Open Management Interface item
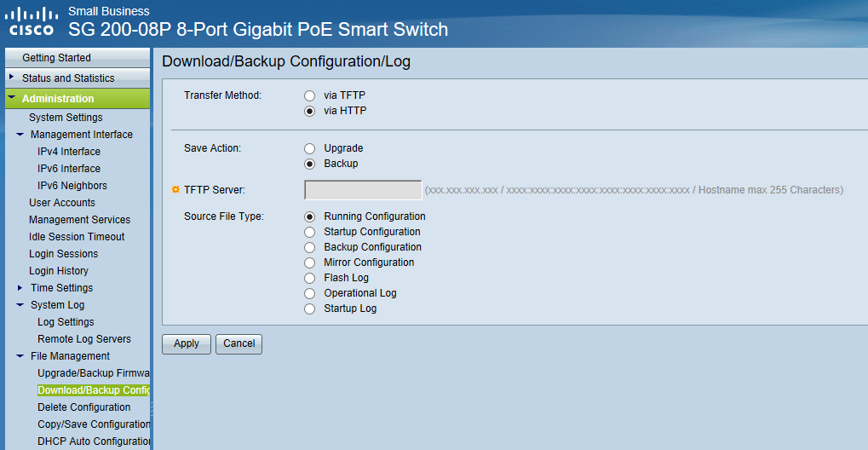 pyautogui.click(x=82, y=135)
